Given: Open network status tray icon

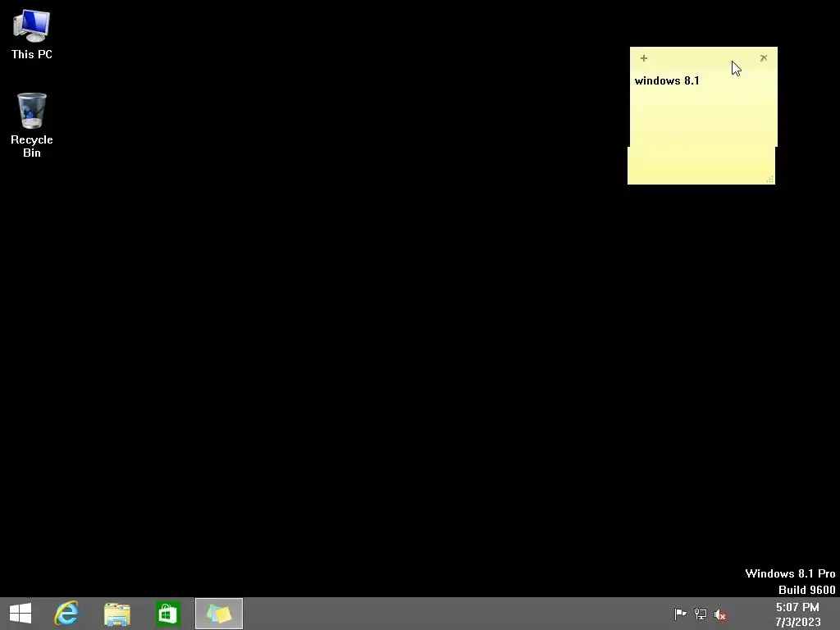Looking at the screenshot, I should (x=701, y=614).
